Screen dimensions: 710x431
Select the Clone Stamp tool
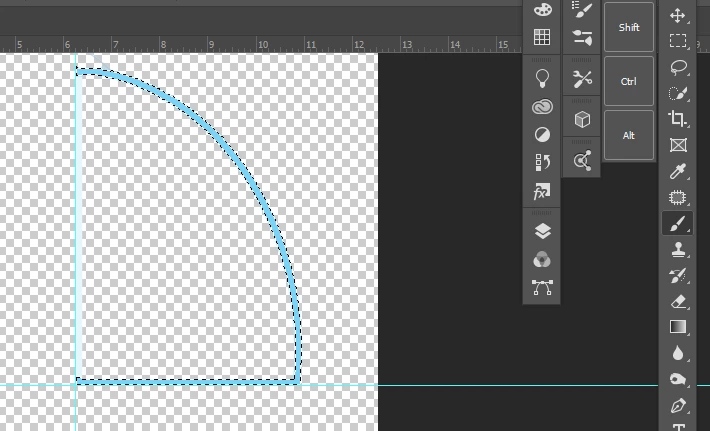coord(677,249)
